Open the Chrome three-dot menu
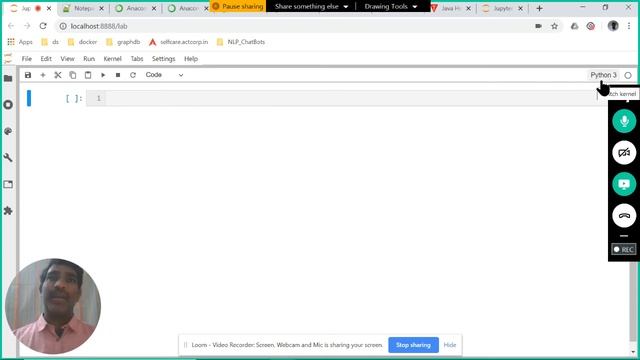The height and width of the screenshot is (360, 640). click(x=629, y=26)
